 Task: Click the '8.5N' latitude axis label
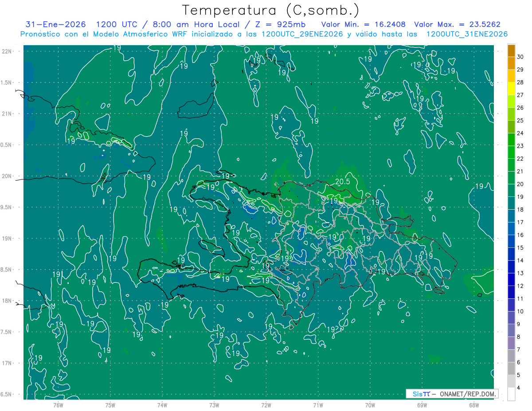(7, 270)
